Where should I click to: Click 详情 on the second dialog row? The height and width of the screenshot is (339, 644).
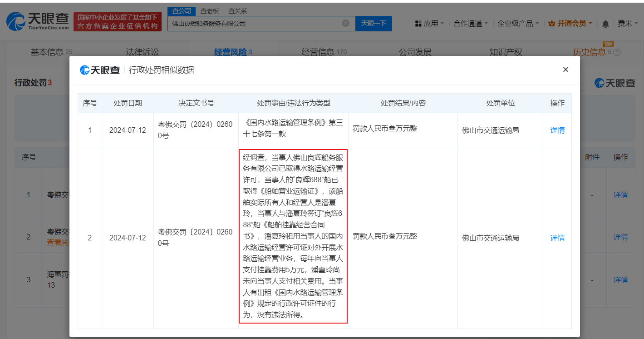[x=557, y=237]
